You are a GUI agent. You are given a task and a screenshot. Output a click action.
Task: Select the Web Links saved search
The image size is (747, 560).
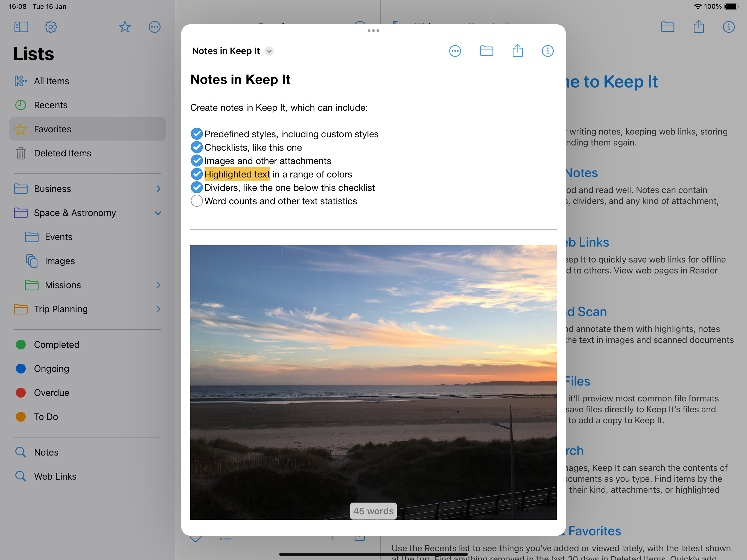tap(87, 476)
